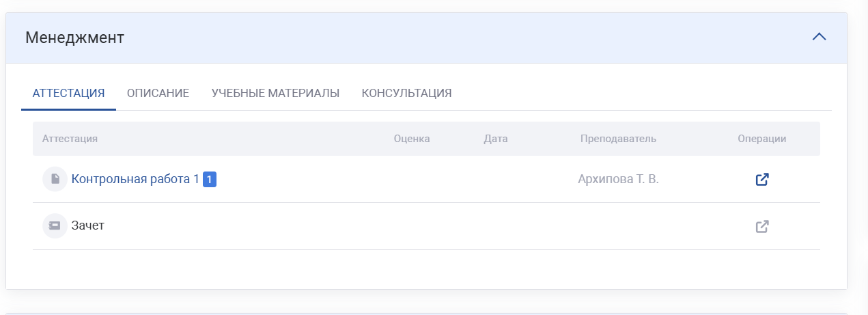Click the blue badge showing 1
868x315 pixels.
click(x=210, y=180)
